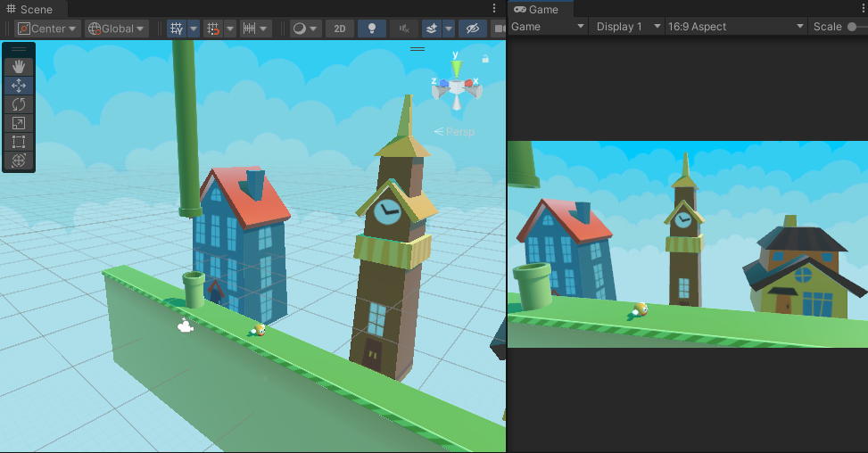Open Scene view more options menu

click(x=494, y=8)
